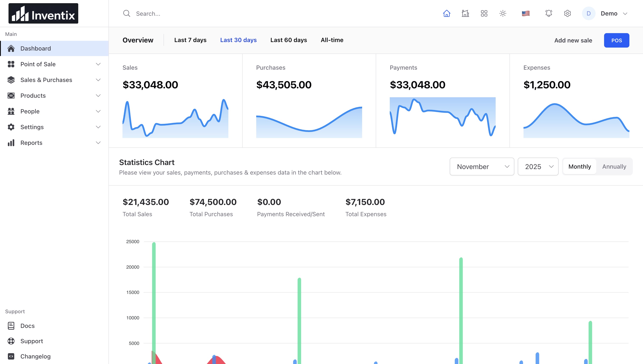Screen dimensions: 643x364
Task: Click the D user avatar
Action: tap(588, 14)
